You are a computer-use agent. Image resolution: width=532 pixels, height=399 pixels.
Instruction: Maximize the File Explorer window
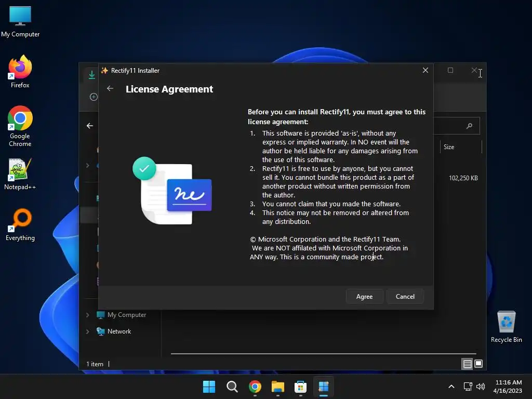450,70
